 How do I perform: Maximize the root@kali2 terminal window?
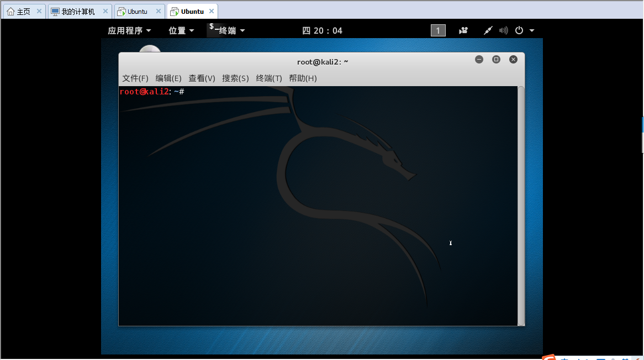click(496, 60)
